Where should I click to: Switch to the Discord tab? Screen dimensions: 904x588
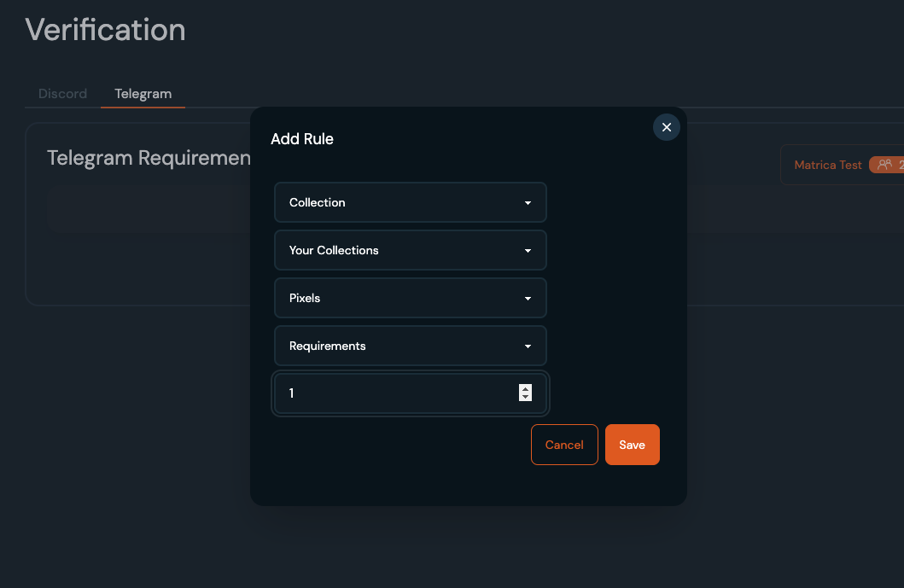[x=62, y=94]
